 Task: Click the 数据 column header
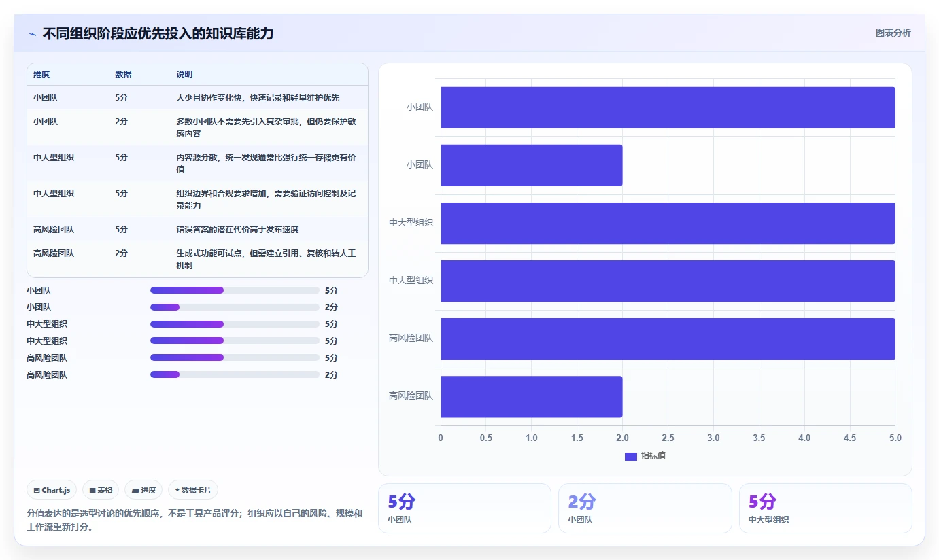[123, 74]
